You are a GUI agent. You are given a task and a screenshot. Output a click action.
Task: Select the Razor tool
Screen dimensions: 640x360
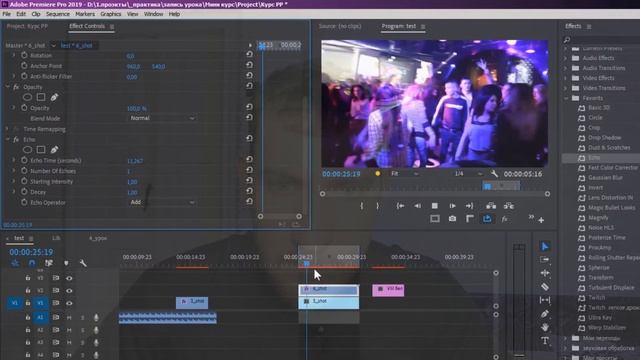544,287
